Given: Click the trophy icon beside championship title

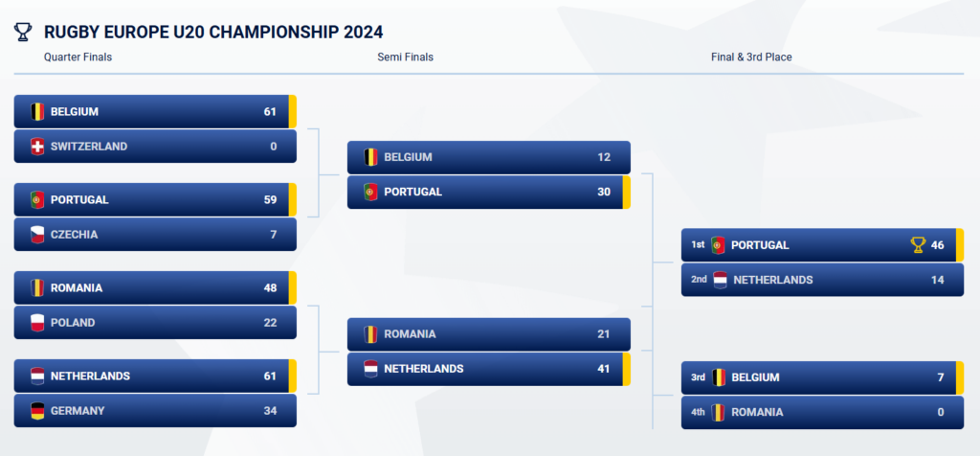Looking at the screenshot, I should (x=23, y=32).
